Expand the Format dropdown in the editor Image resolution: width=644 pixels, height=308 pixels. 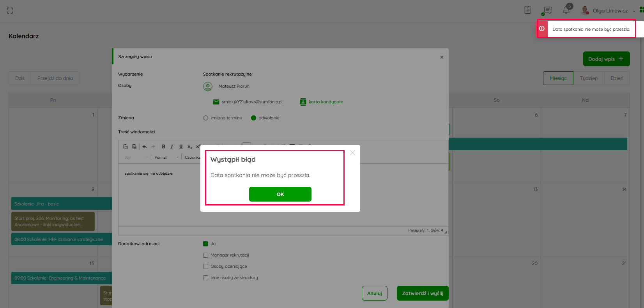pyautogui.click(x=166, y=158)
